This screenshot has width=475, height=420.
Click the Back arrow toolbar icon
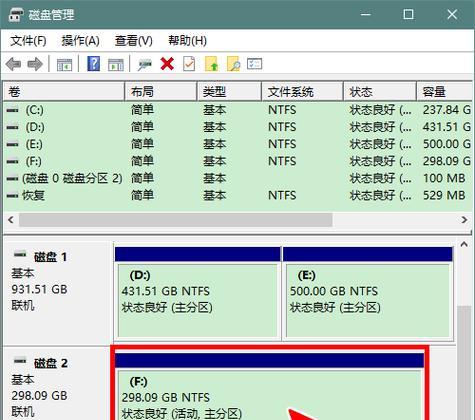[x=14, y=64]
